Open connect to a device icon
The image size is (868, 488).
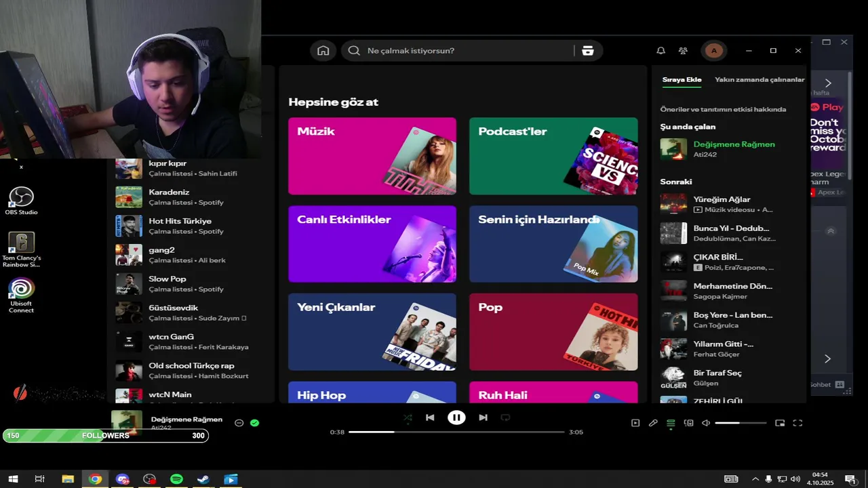click(x=688, y=423)
